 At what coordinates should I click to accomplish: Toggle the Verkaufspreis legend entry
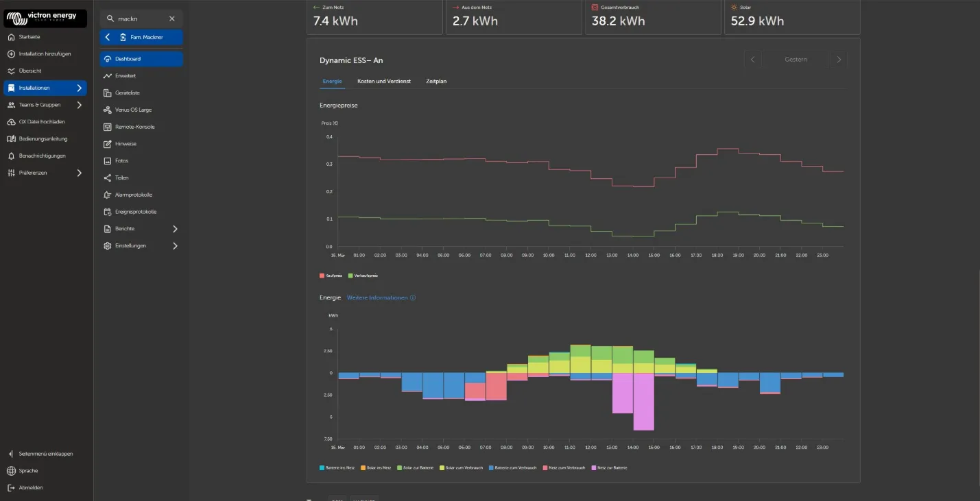(363, 276)
